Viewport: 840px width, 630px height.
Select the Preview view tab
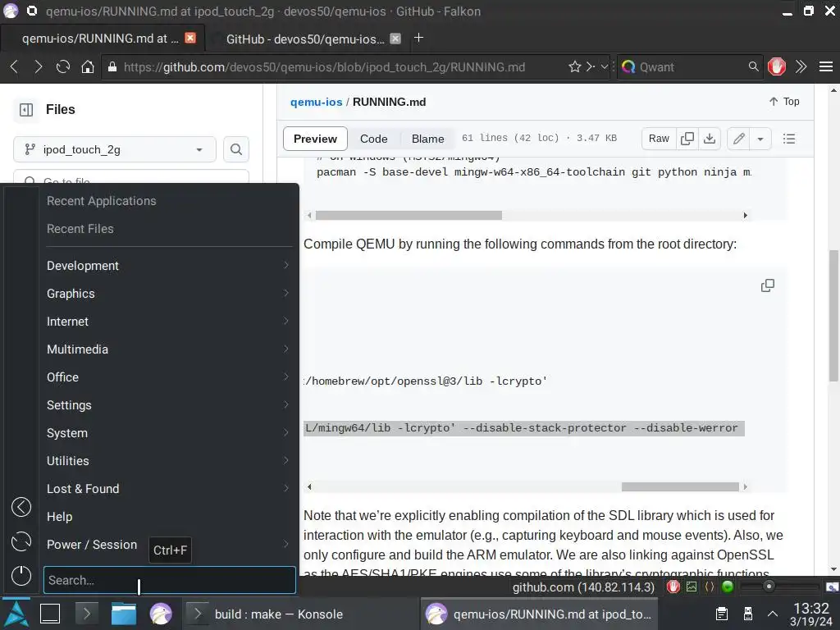[x=315, y=139]
